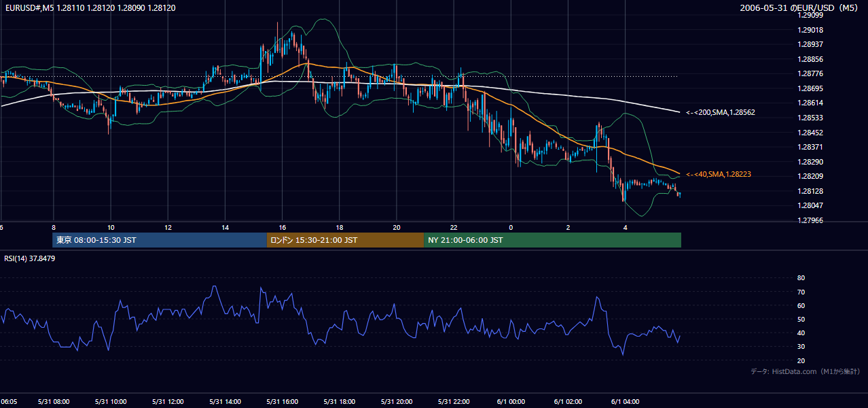Image resolution: width=868 pixels, height=408 pixels.
Task: Click the price axis value 1.28290
Action: [810, 162]
